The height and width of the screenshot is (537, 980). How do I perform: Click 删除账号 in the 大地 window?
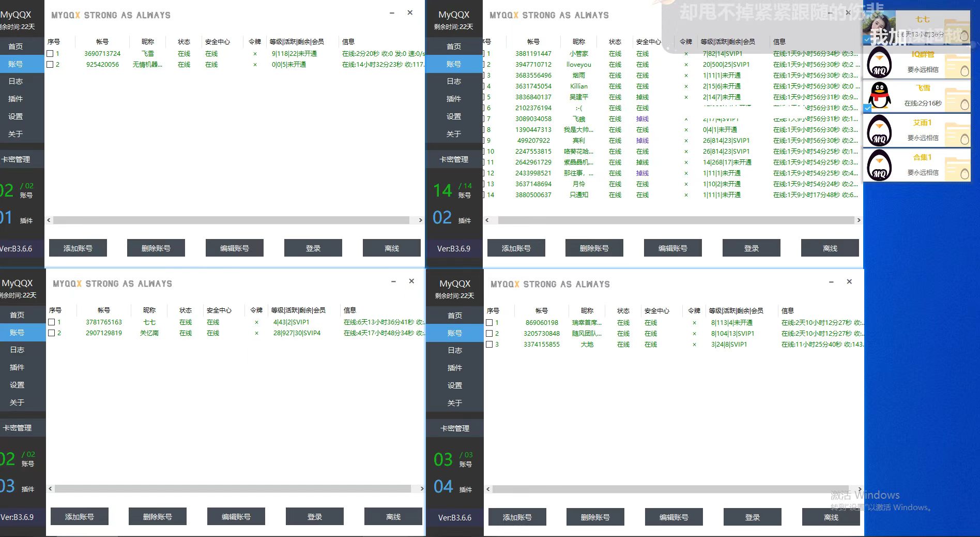pos(595,517)
